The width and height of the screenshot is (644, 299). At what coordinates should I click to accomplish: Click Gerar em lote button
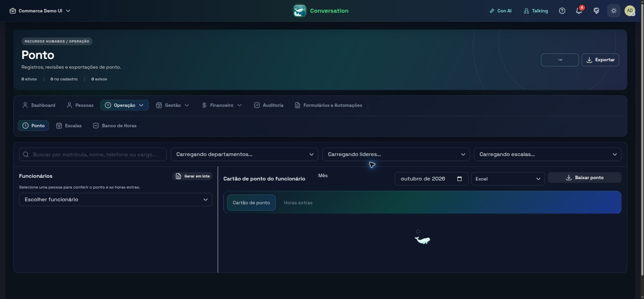point(192,176)
